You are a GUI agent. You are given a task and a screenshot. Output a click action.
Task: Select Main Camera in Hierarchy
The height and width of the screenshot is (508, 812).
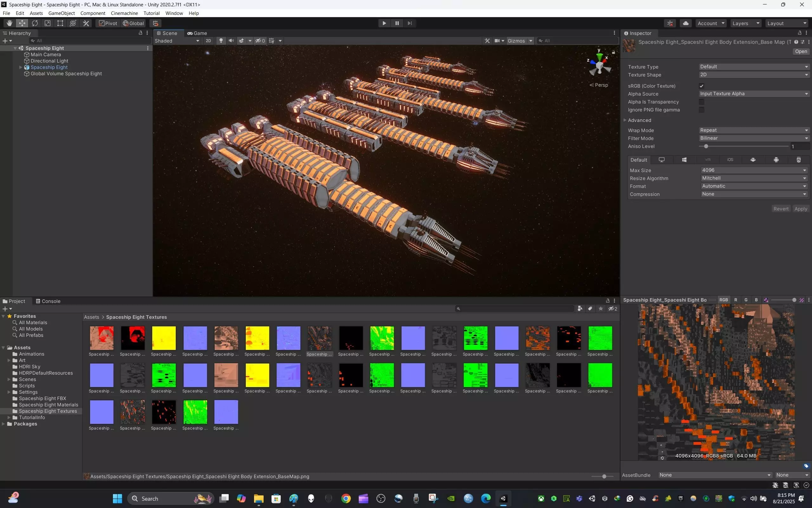click(x=46, y=54)
